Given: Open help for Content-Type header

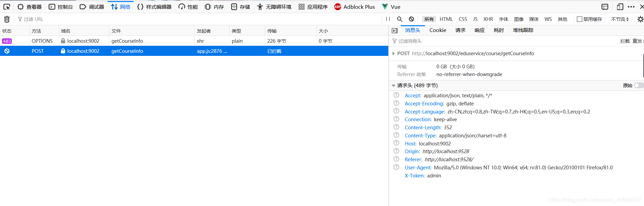Looking at the screenshot, I should pos(396,135).
